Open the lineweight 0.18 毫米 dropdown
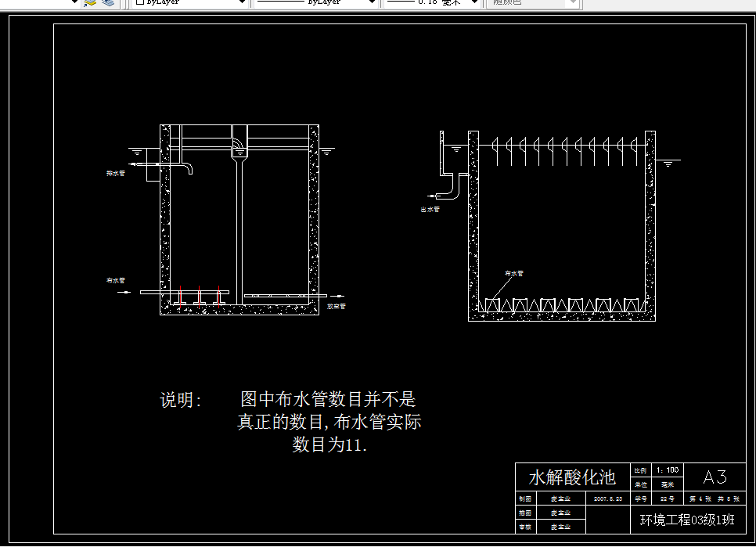Screen dimensions: 756x547 coord(432,2)
